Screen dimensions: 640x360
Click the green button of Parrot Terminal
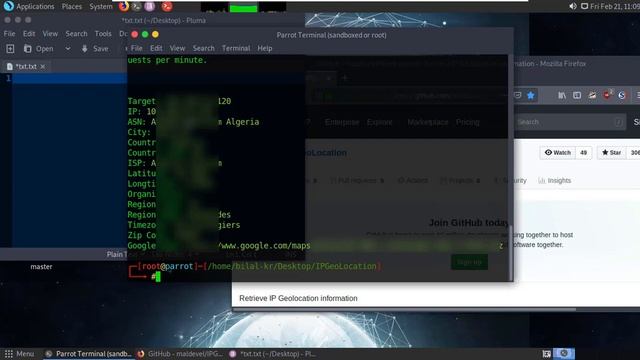tap(145, 34)
